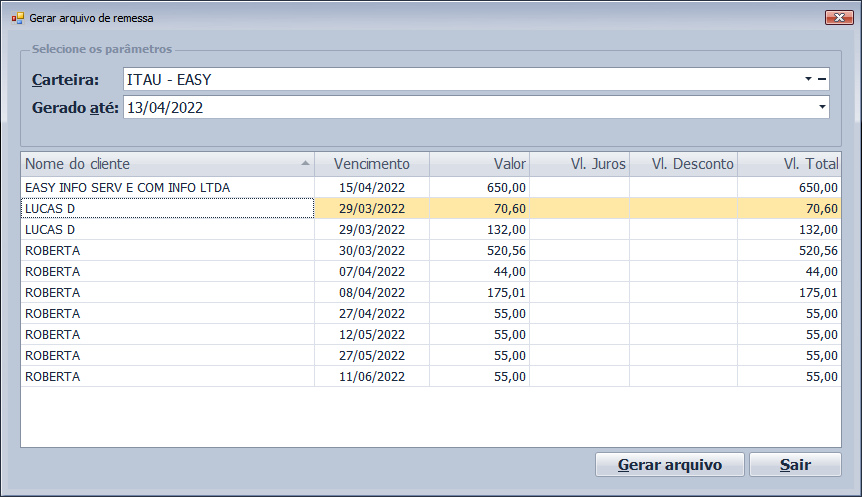
Task: Click the Gerar arquivo button
Action: [x=670, y=465]
